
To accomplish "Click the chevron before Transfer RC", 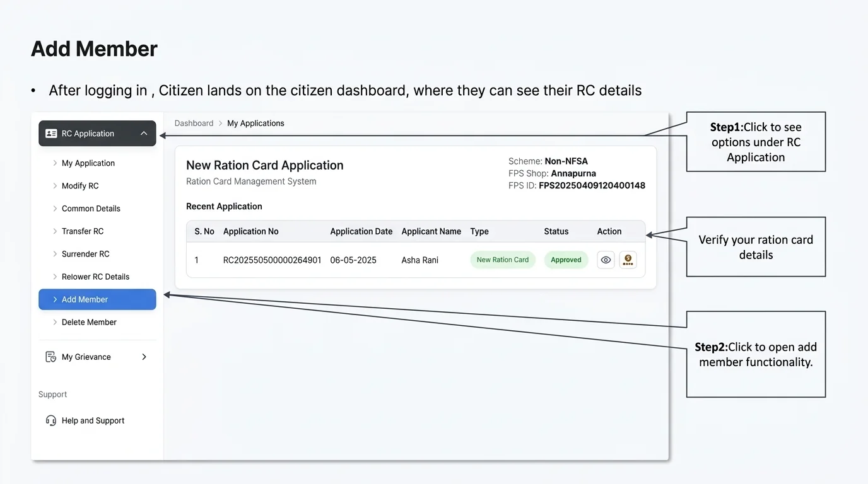I will [x=55, y=231].
